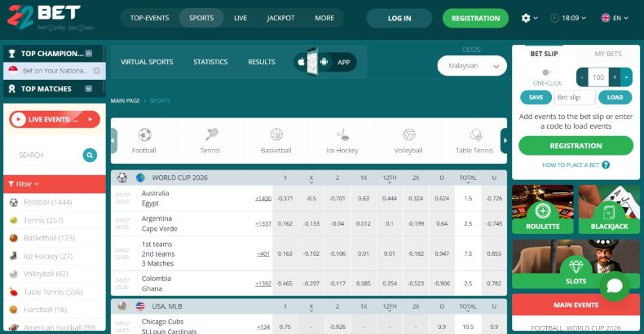The width and height of the screenshot is (644, 334).
Task: Decrease stake with the minus button
Action: [582, 77]
